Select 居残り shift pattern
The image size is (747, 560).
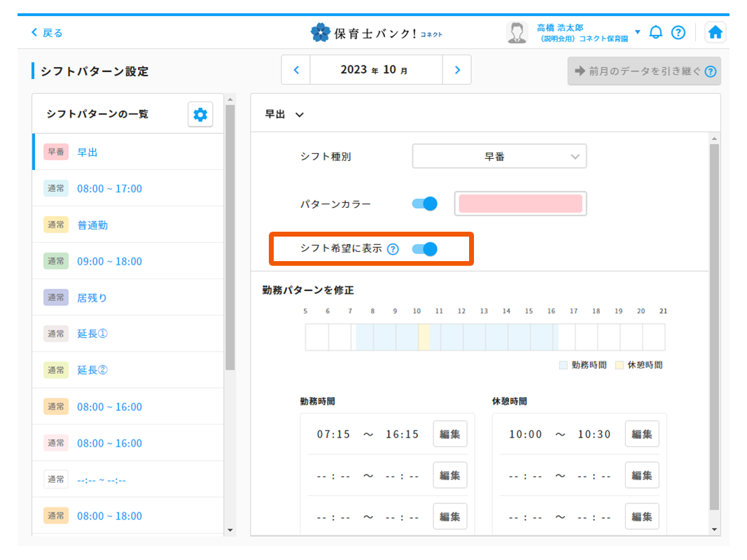pos(92,297)
